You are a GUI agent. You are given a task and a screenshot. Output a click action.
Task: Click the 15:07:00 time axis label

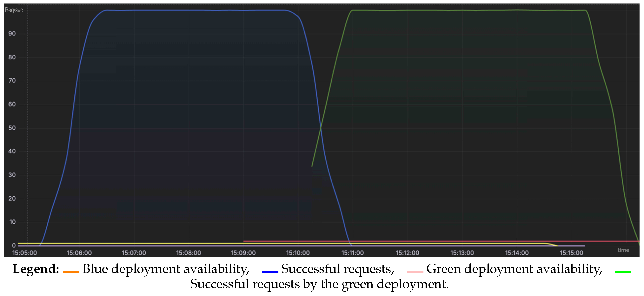pyautogui.click(x=134, y=253)
